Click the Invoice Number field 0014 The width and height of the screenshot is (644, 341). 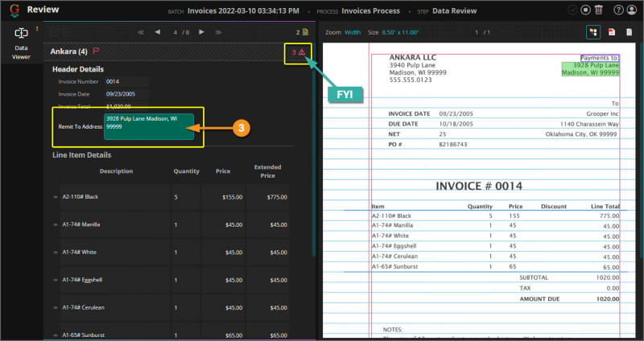pyautogui.click(x=126, y=82)
